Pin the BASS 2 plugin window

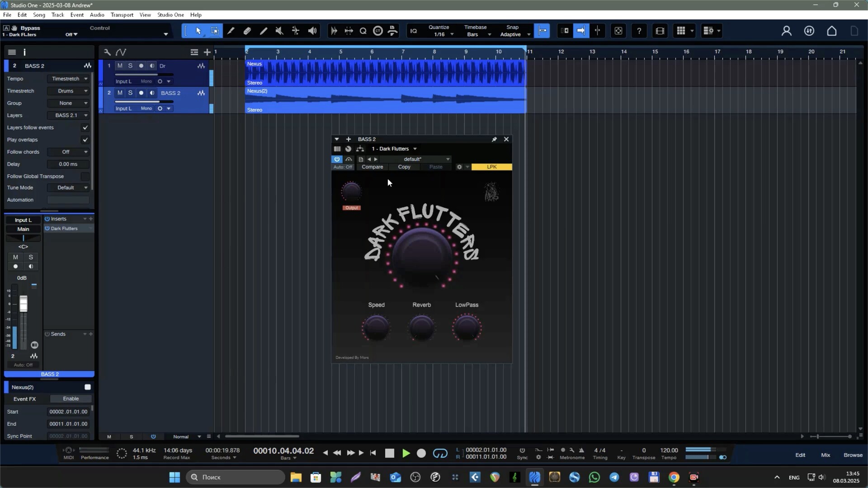click(x=494, y=139)
